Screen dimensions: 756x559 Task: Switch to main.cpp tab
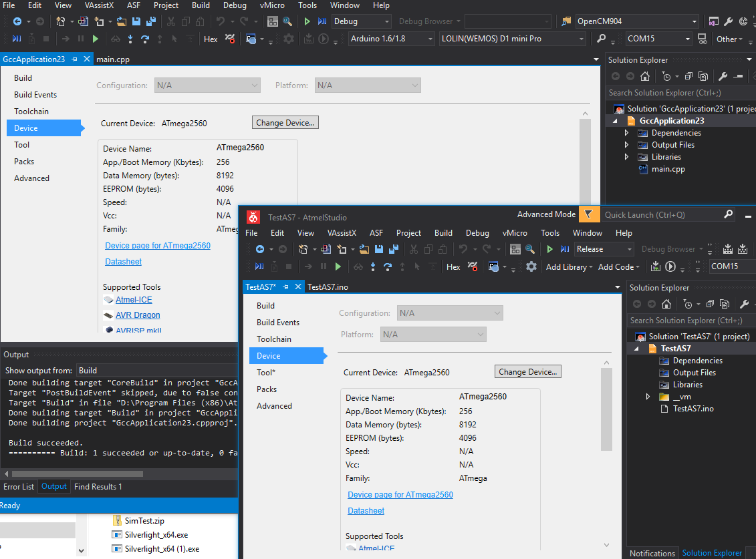point(113,59)
